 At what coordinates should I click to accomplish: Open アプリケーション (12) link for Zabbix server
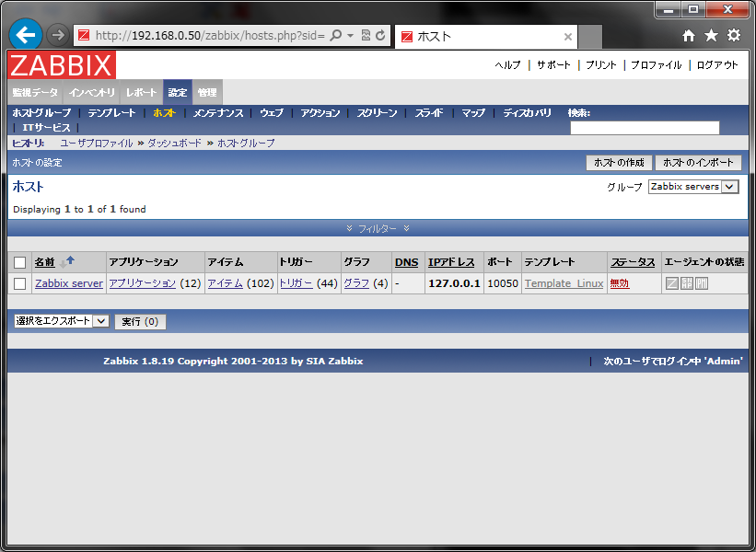[142, 283]
